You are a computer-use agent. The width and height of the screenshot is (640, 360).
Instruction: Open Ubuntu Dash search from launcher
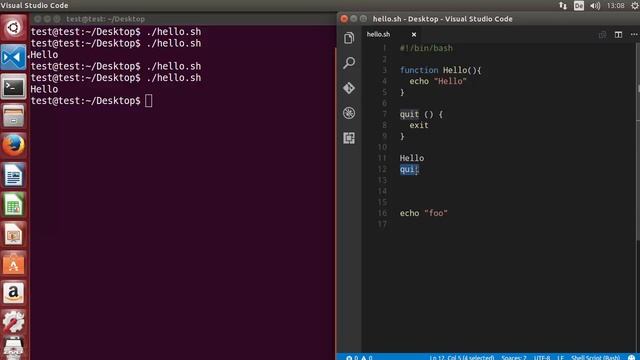tap(13, 28)
